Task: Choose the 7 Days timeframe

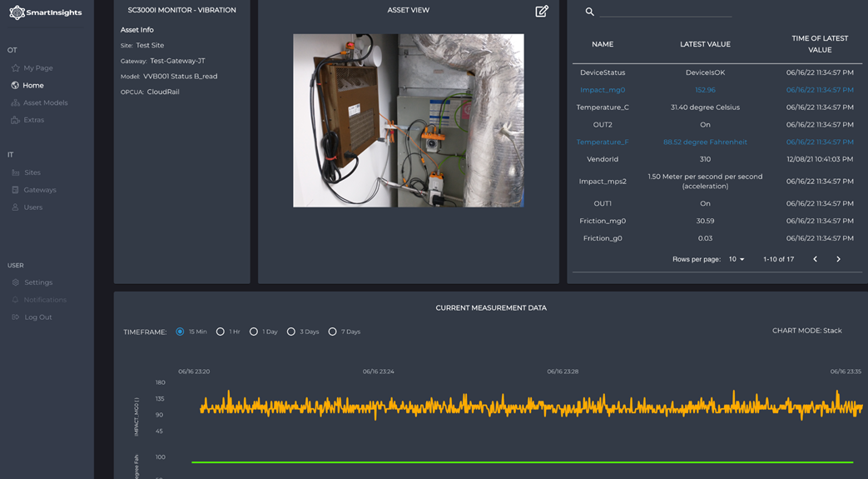Action: [x=332, y=332]
